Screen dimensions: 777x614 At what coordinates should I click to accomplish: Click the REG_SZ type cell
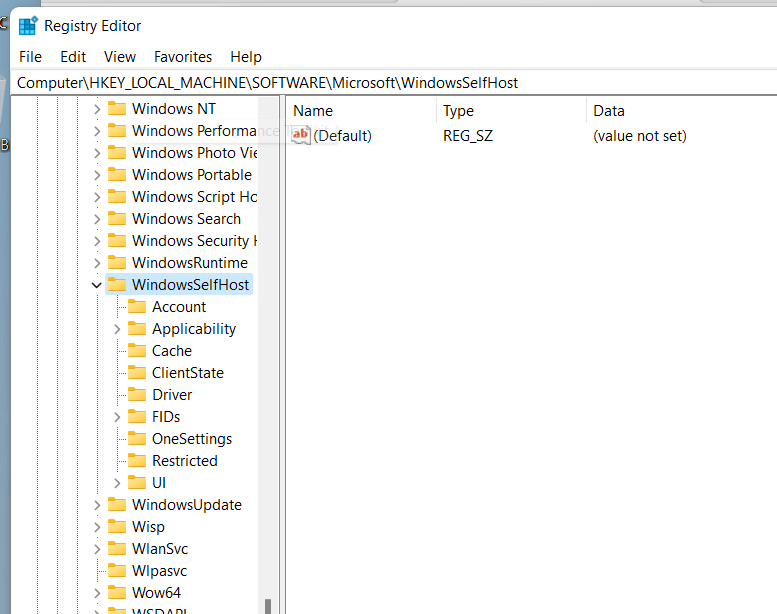[x=468, y=136]
